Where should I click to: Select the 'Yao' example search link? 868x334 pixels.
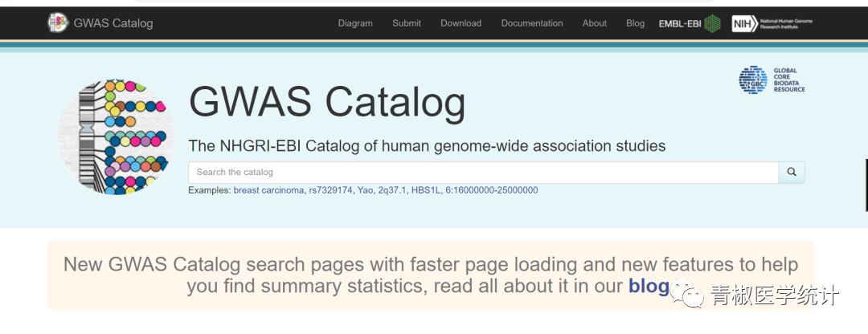pos(366,190)
